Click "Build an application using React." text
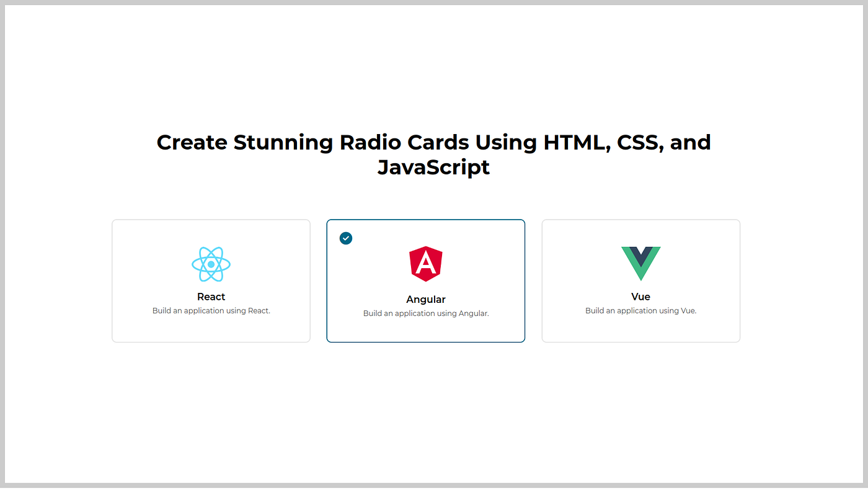The width and height of the screenshot is (868, 489). (x=211, y=311)
